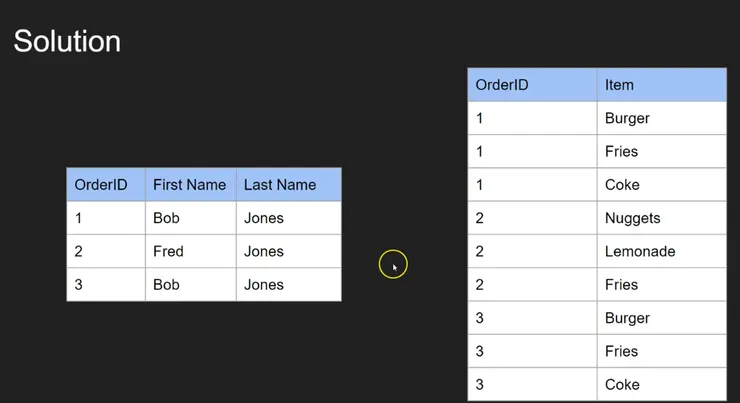740x403 pixels.
Task: Click the OrderID header in the names table
Action: click(x=101, y=185)
